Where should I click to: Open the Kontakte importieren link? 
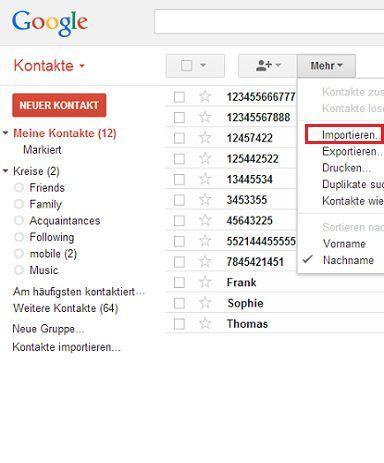click(x=66, y=347)
